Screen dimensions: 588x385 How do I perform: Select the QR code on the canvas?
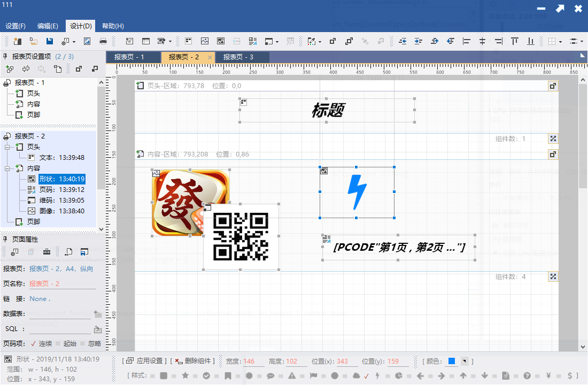click(x=241, y=237)
